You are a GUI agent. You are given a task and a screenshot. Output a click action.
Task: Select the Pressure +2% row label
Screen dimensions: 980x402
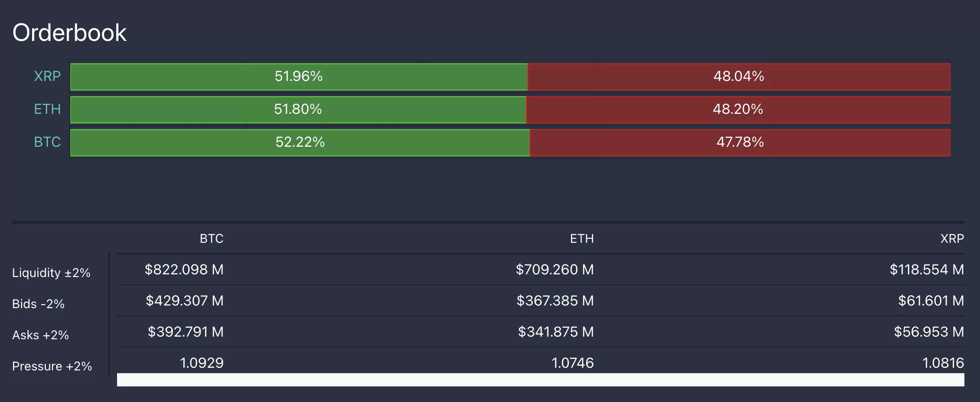click(x=52, y=366)
